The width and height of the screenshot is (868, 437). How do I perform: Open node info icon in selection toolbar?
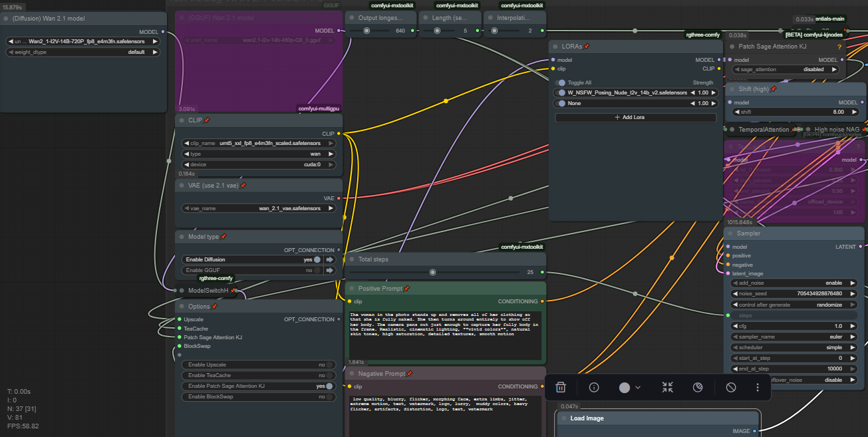click(595, 387)
